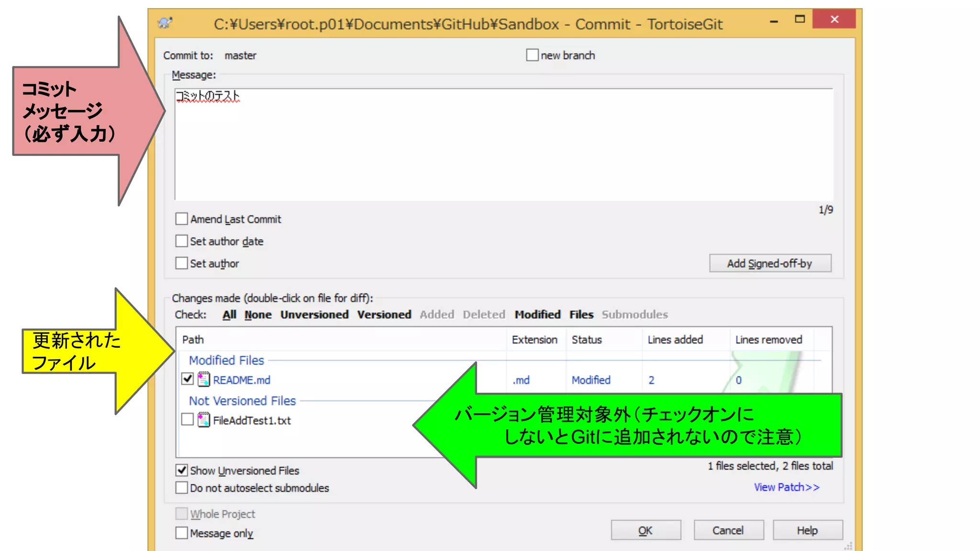The image size is (980, 551).
Task: Select the README.md file row
Action: coord(241,380)
